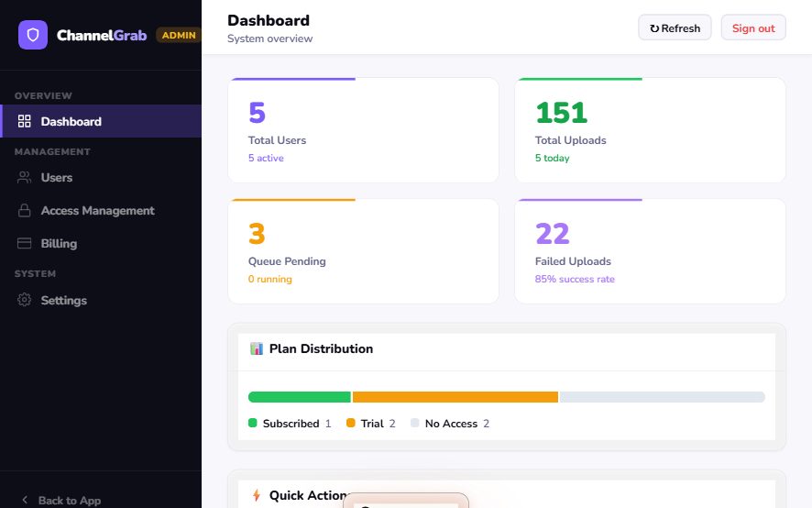812x508 pixels.
Task: Click the SYSTEM section label
Action: (35, 273)
